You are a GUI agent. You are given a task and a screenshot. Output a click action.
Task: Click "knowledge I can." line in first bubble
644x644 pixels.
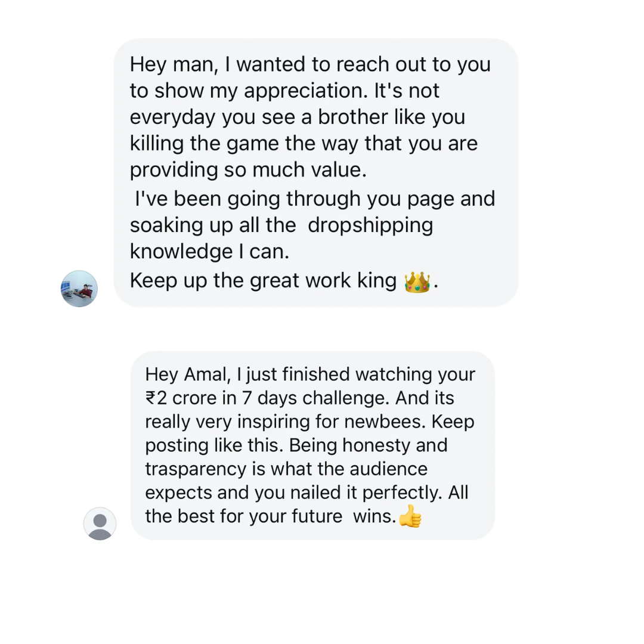click(x=209, y=252)
